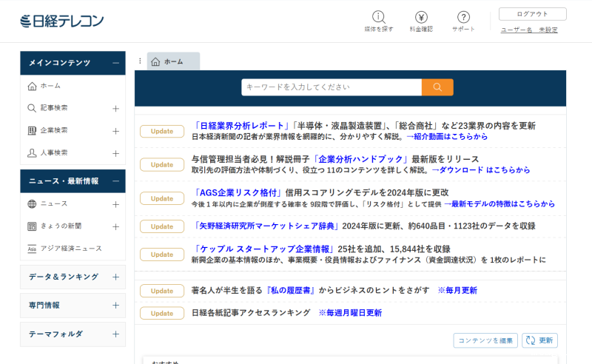Click the refresh 更新 button

click(539, 340)
